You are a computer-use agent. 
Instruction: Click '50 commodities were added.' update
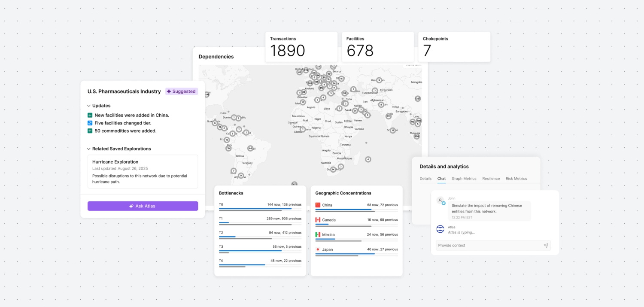click(125, 131)
